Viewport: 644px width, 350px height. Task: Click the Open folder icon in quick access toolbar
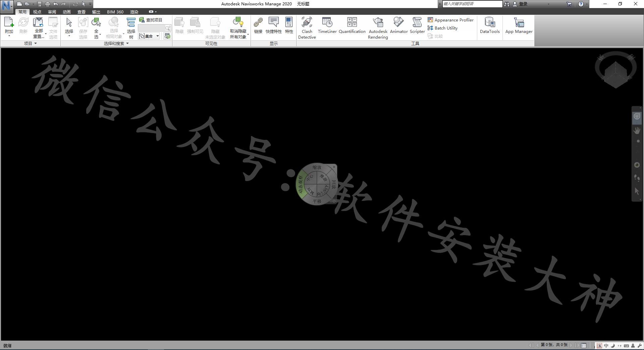[27, 4]
